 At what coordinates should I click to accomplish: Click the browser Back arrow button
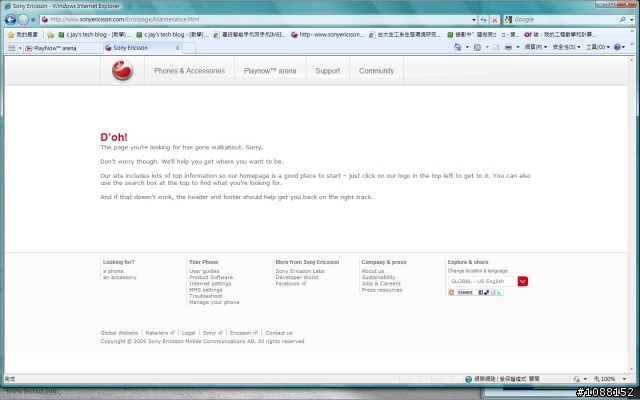click(10, 19)
